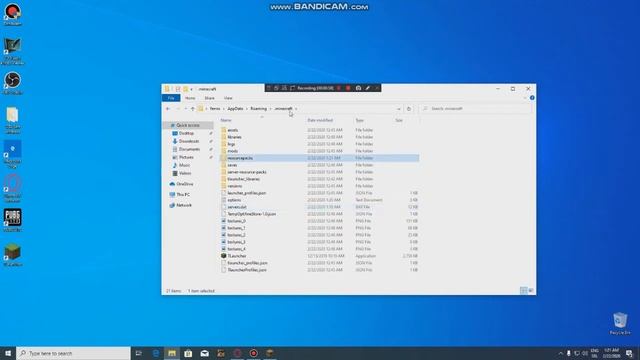The image size is (640, 360).
Task: Open Documents in navigation pane
Action: (189, 149)
